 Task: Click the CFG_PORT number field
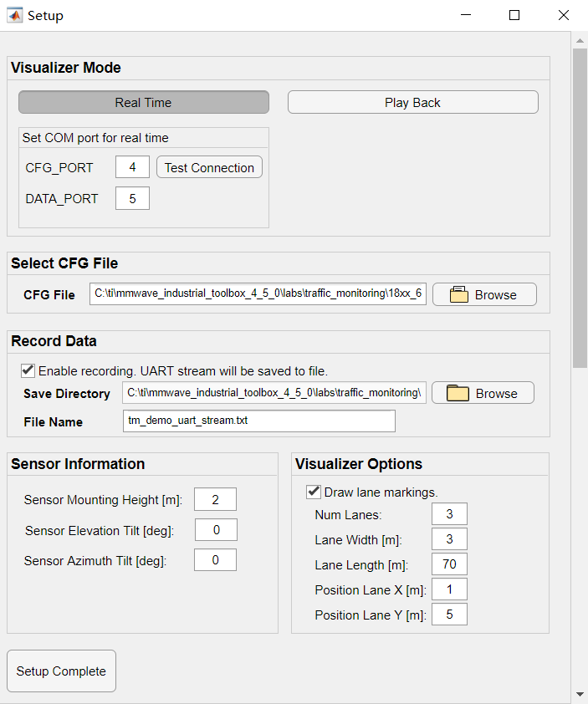132,167
